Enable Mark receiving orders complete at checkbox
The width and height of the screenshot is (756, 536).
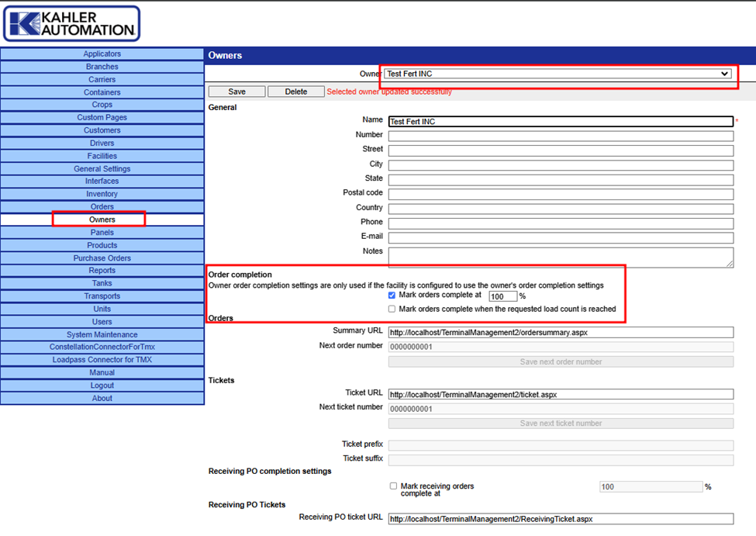pos(393,486)
